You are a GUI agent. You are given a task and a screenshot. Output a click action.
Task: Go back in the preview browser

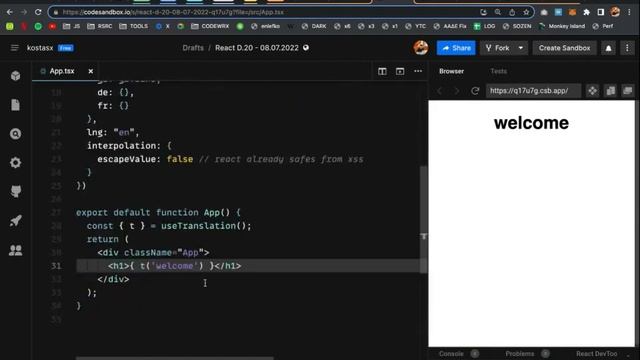pyautogui.click(x=440, y=91)
